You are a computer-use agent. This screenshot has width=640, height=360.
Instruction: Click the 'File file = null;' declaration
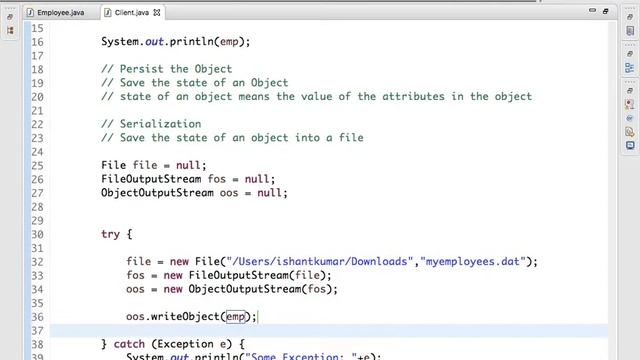pyautogui.click(x=154, y=165)
